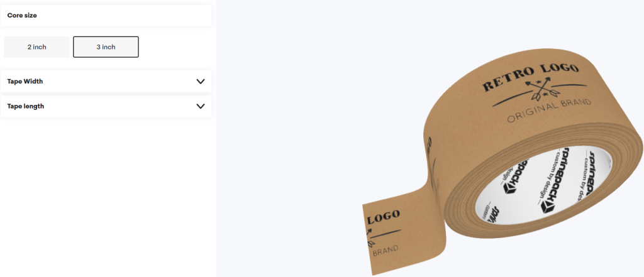Image resolution: width=644 pixels, height=277 pixels.
Task: Open the Tape length chevron arrow
Action: (x=201, y=106)
